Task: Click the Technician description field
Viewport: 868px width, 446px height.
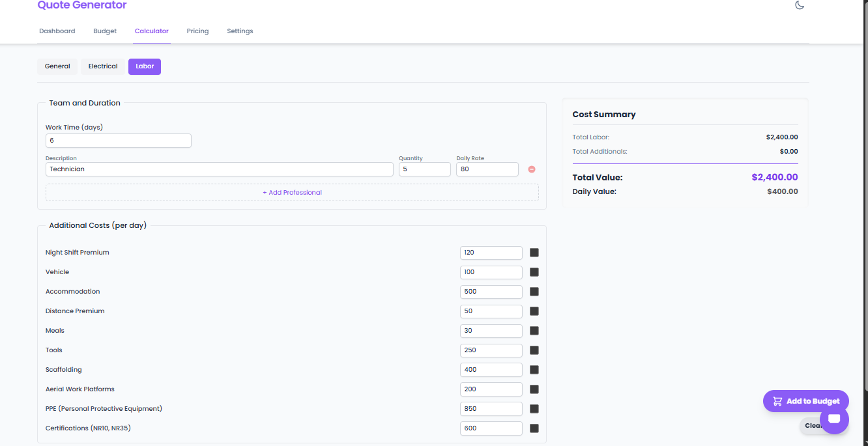Action: pos(220,169)
